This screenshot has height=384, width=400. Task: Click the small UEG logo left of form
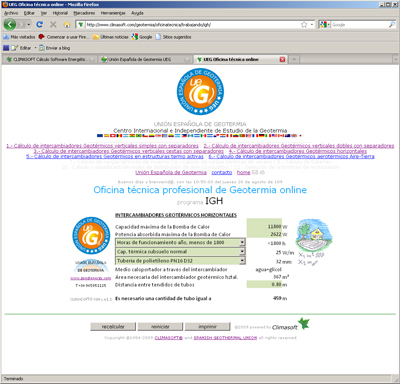point(91,235)
